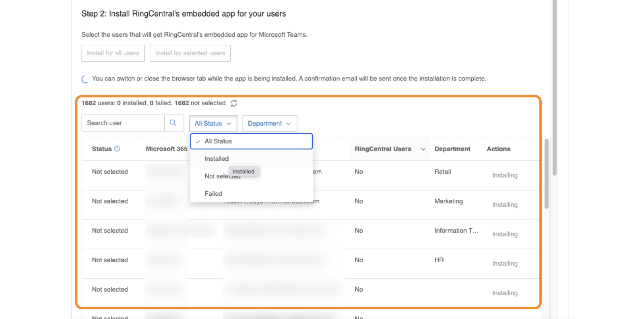Select Installed from the status list

(x=217, y=159)
